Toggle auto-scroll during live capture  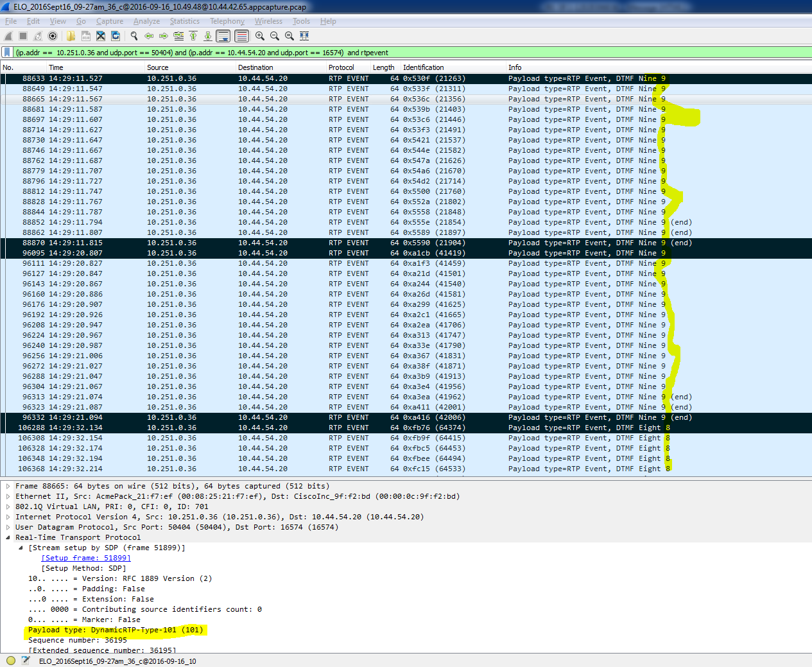tap(223, 36)
